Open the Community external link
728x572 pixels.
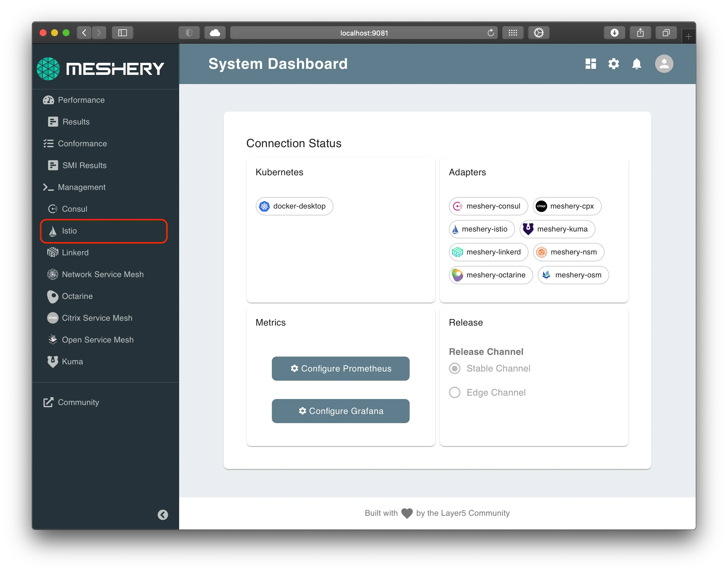[x=78, y=402]
